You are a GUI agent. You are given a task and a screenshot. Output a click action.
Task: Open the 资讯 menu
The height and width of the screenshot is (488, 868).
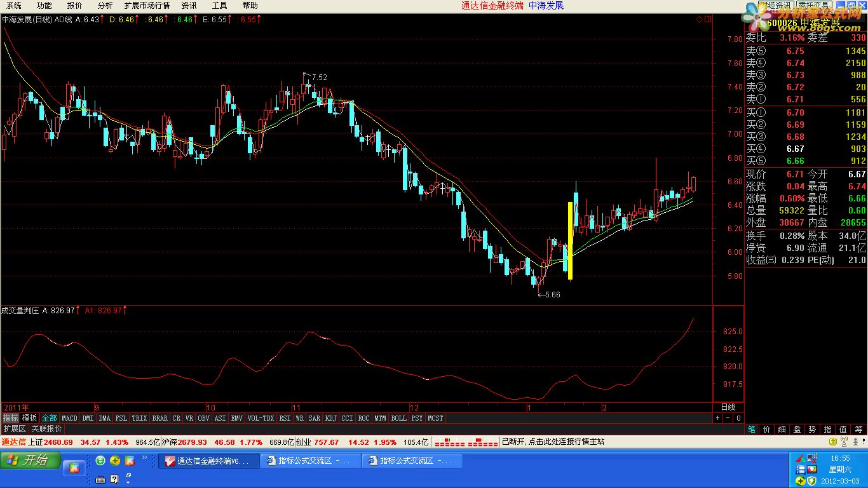pos(189,5)
